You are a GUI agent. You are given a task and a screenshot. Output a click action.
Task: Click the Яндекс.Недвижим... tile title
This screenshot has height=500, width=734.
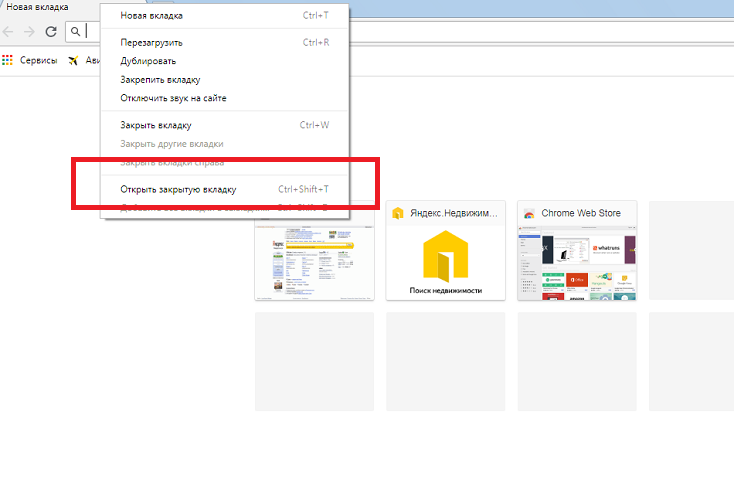tap(454, 213)
